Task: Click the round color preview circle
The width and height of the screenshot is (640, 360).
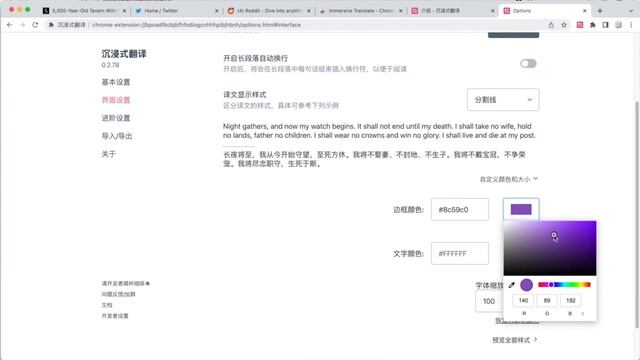Action: pos(527,285)
